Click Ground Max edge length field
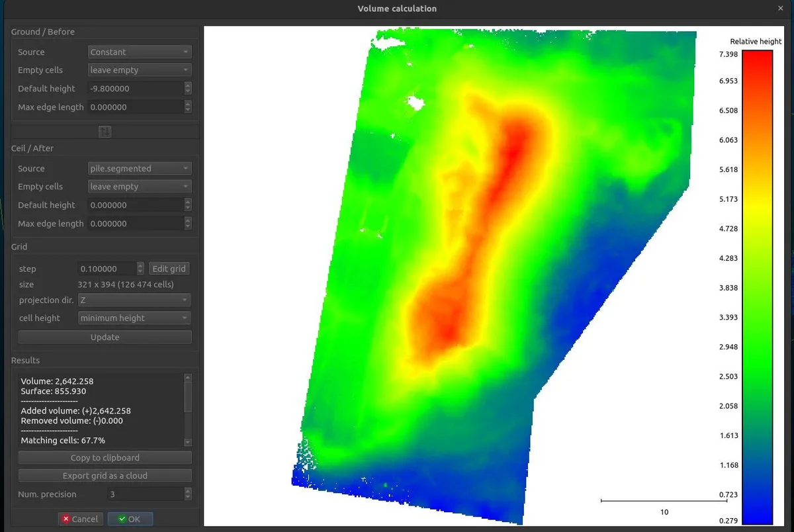 tap(136, 107)
